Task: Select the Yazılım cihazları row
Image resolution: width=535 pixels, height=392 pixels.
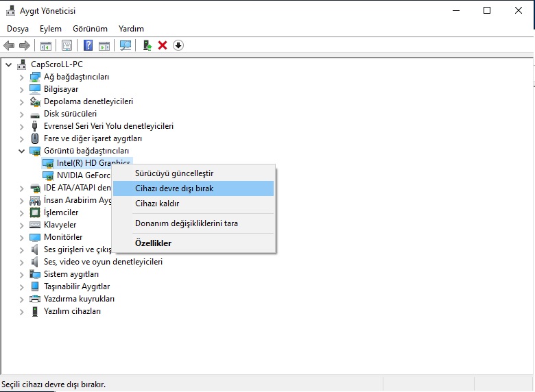Action: click(x=72, y=311)
